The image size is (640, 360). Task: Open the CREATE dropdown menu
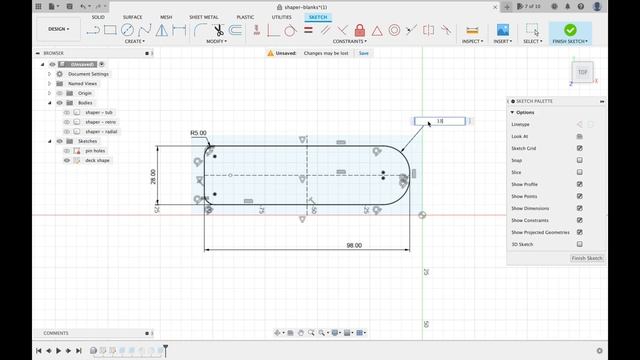point(135,41)
